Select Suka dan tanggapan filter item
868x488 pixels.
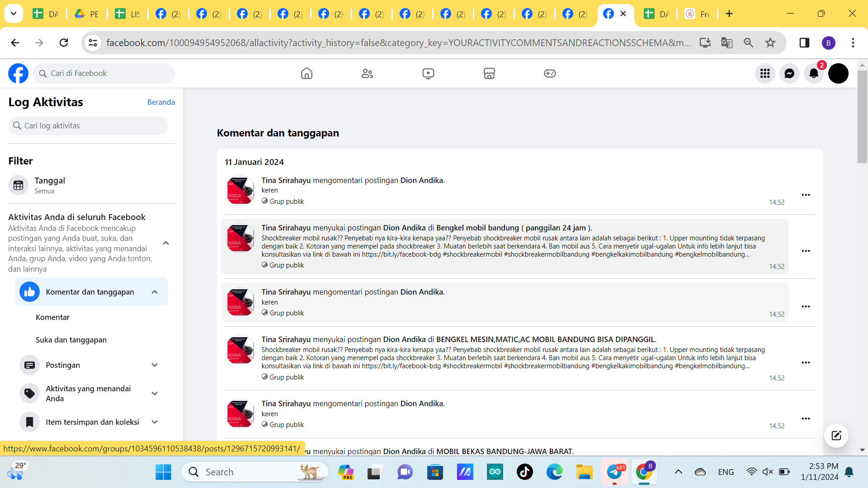71,340
